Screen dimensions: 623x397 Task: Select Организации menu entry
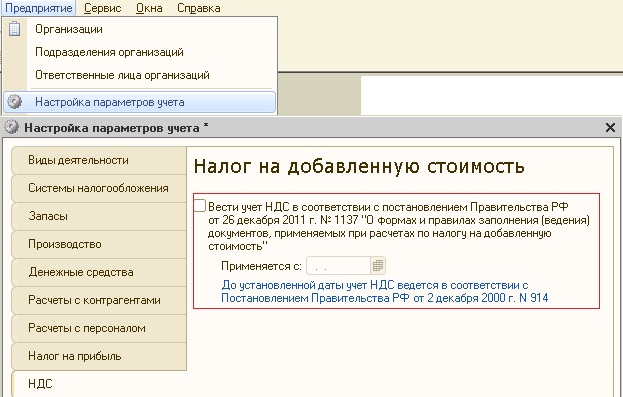click(x=139, y=29)
